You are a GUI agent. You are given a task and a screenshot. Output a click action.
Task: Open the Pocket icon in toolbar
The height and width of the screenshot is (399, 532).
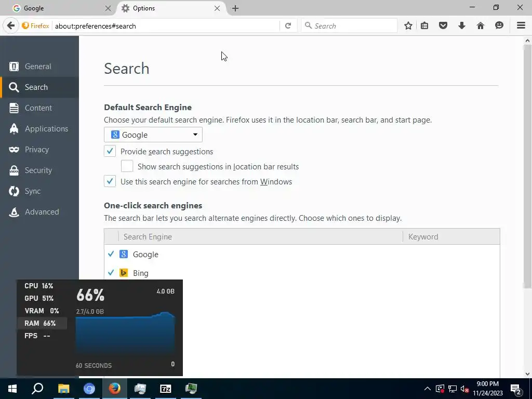443,26
